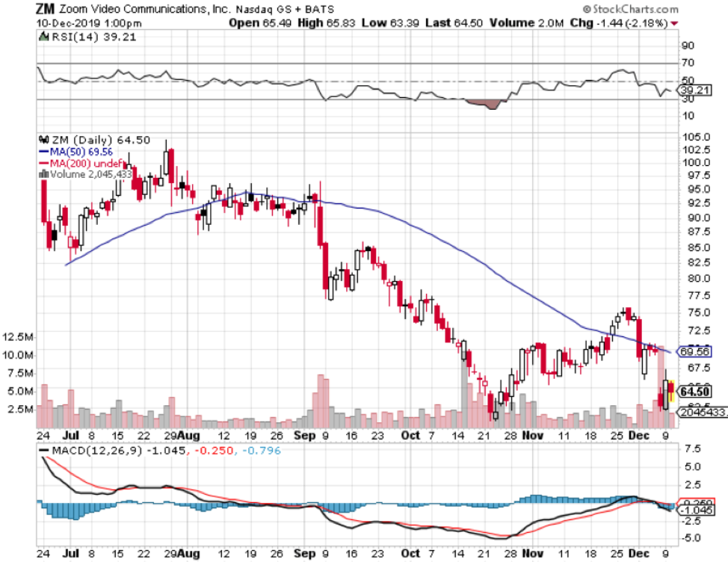Click the ZM ticker symbol in header
Image resolution: width=728 pixels, height=562 pixels.
click(45, 9)
